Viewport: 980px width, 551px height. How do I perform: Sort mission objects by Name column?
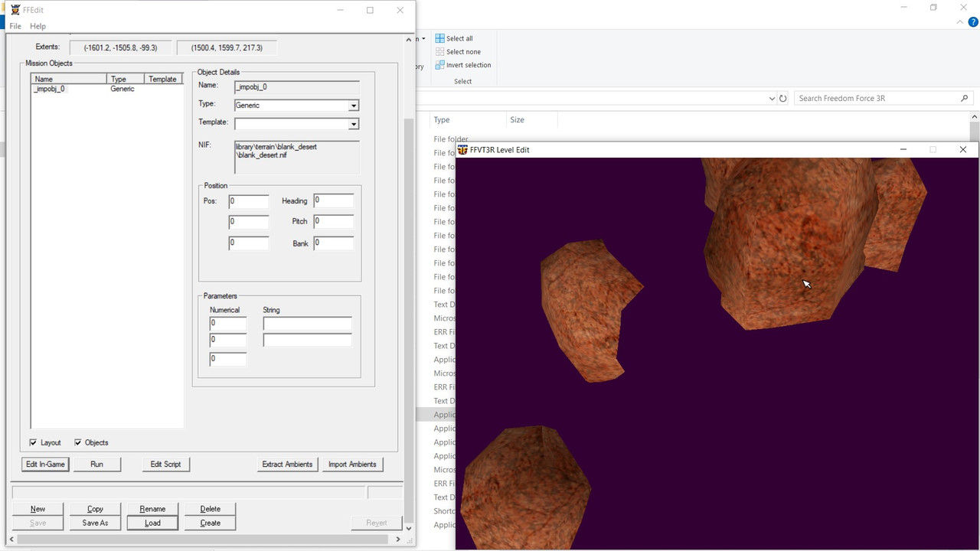[69, 79]
